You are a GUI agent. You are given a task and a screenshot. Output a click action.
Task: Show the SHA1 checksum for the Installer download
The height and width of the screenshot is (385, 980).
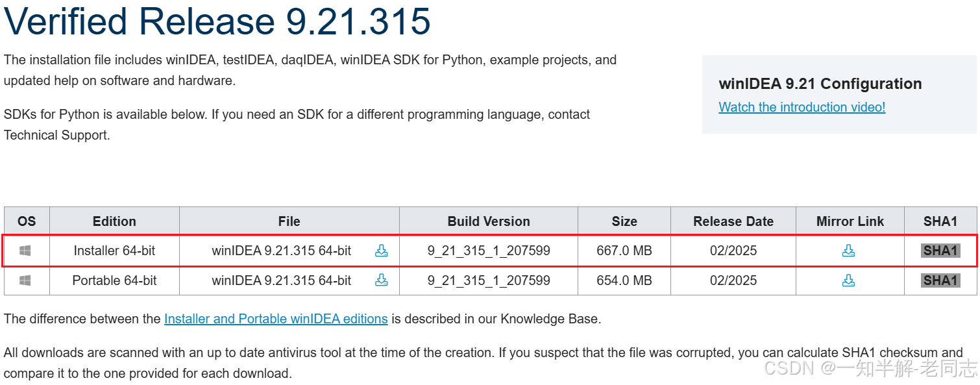[940, 251]
